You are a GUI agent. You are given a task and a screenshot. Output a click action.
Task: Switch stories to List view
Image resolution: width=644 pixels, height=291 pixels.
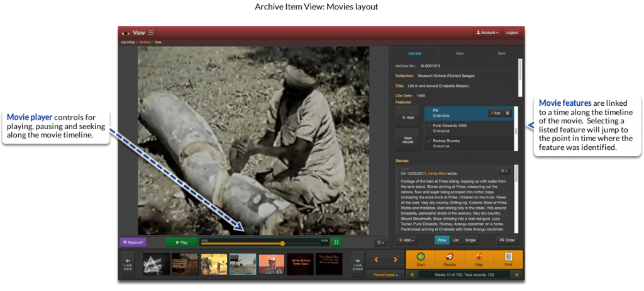[x=455, y=240]
